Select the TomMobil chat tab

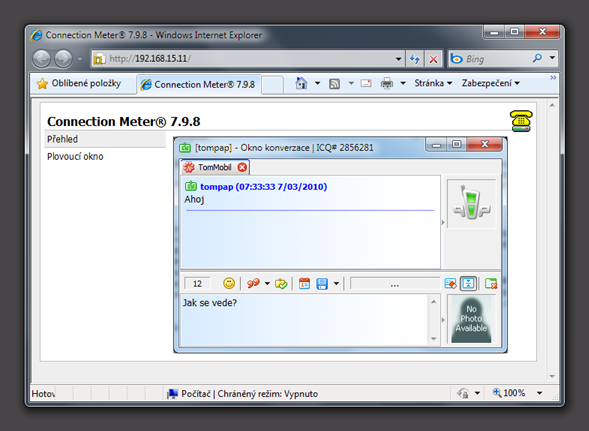215,167
